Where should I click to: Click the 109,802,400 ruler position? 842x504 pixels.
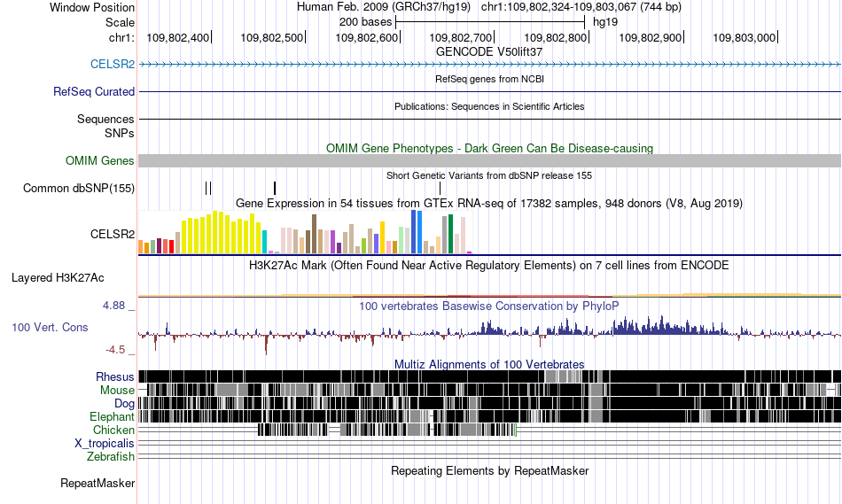(178, 37)
